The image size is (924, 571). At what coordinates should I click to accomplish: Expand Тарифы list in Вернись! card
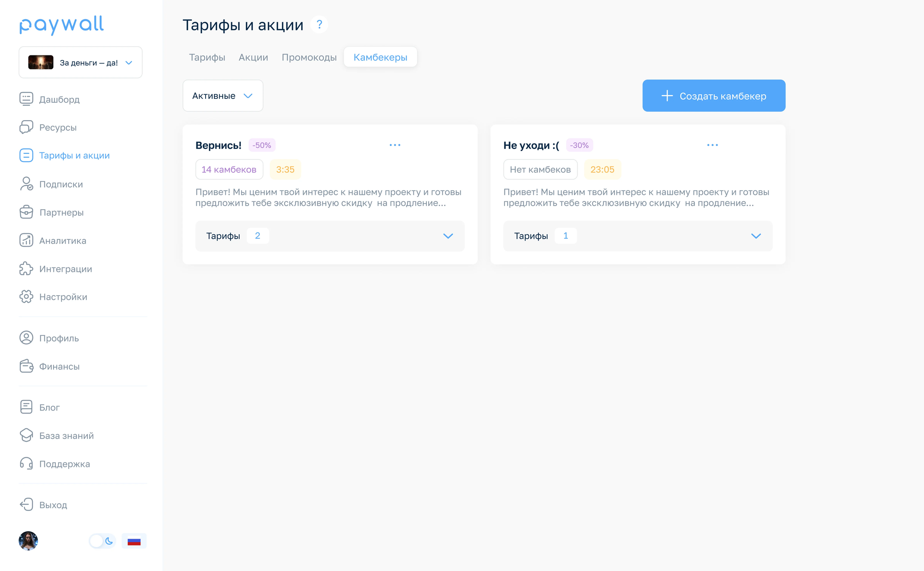[x=448, y=236]
